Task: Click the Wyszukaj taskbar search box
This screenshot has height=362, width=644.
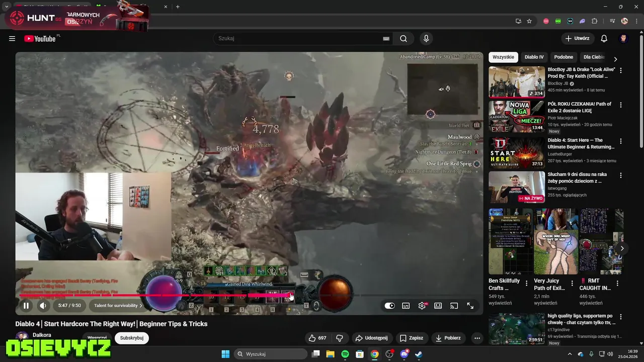Action: point(271,354)
